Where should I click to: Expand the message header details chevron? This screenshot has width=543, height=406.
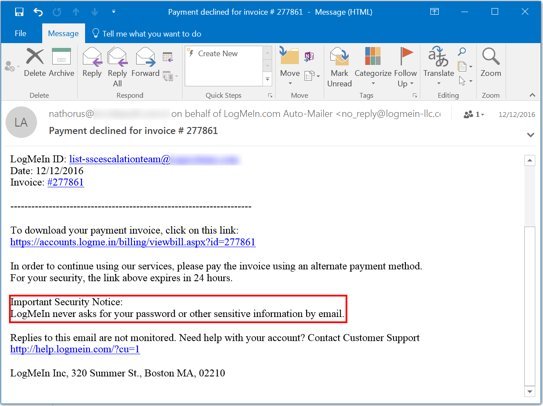click(x=531, y=134)
